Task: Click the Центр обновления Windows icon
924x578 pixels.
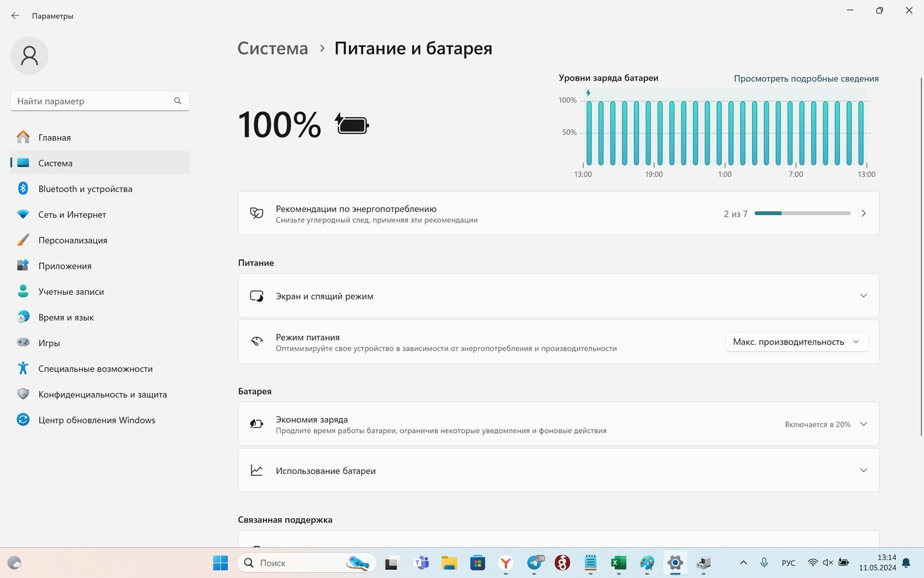Action: (23, 419)
